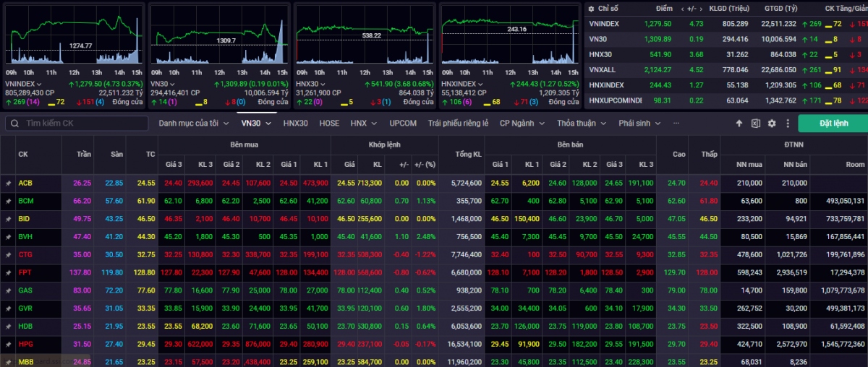This screenshot has width=868, height=367.
Task: Click FPT ceiling price 137.80
Action: click(x=80, y=272)
